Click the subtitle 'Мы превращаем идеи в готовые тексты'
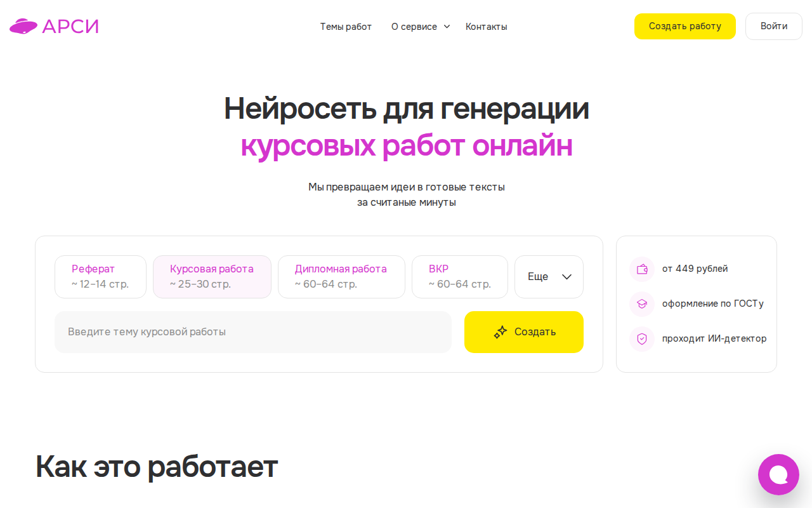Viewport: 812px width, 508px height. pyautogui.click(x=407, y=187)
